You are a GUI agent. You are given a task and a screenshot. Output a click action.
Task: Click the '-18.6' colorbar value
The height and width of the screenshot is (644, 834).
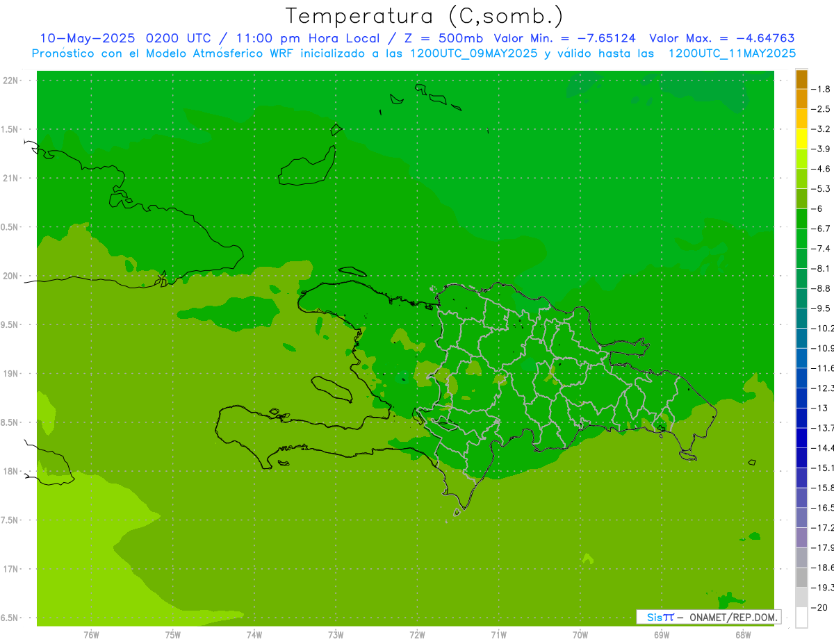point(823,568)
